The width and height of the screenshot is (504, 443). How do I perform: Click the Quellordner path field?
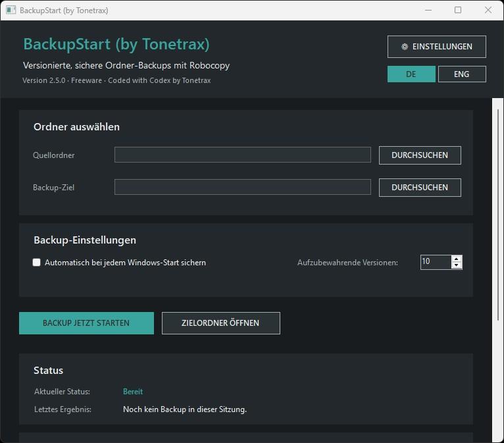pyautogui.click(x=243, y=155)
